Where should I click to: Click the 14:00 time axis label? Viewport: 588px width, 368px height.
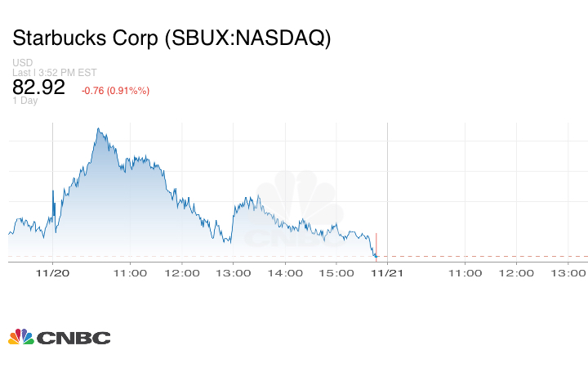286,272
